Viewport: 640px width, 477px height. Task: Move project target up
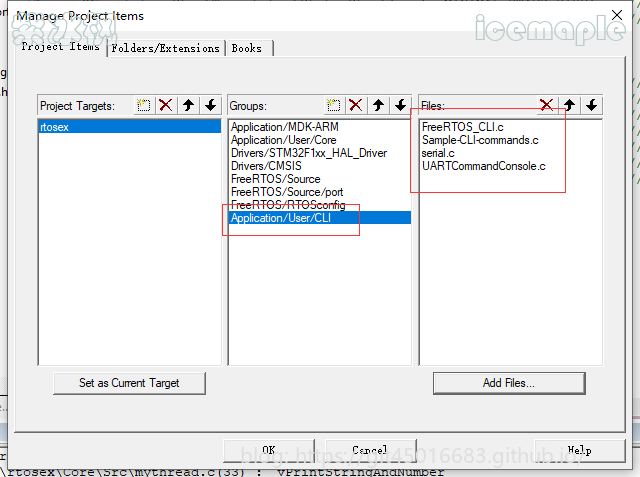click(188, 106)
